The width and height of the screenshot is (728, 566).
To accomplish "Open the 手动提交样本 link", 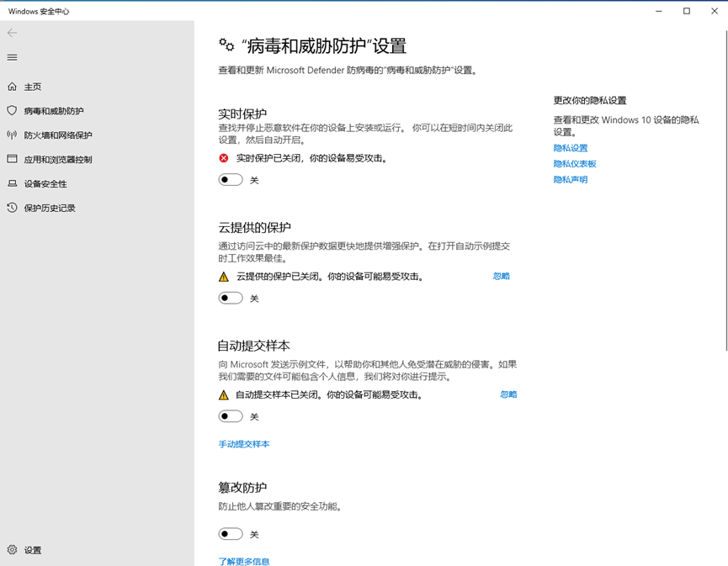I will 244,444.
